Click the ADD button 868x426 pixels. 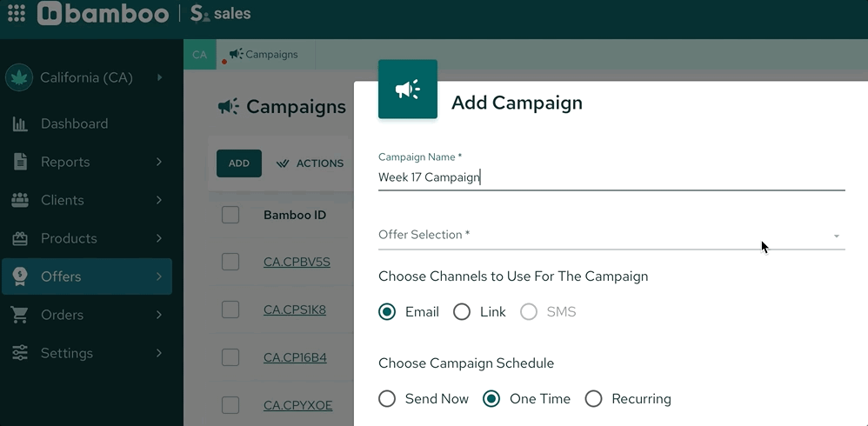coord(239,163)
